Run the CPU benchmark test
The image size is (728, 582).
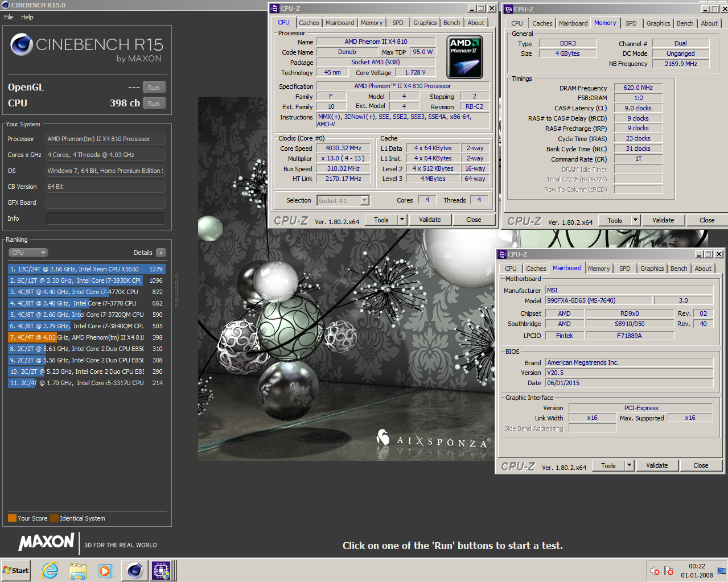(x=154, y=104)
